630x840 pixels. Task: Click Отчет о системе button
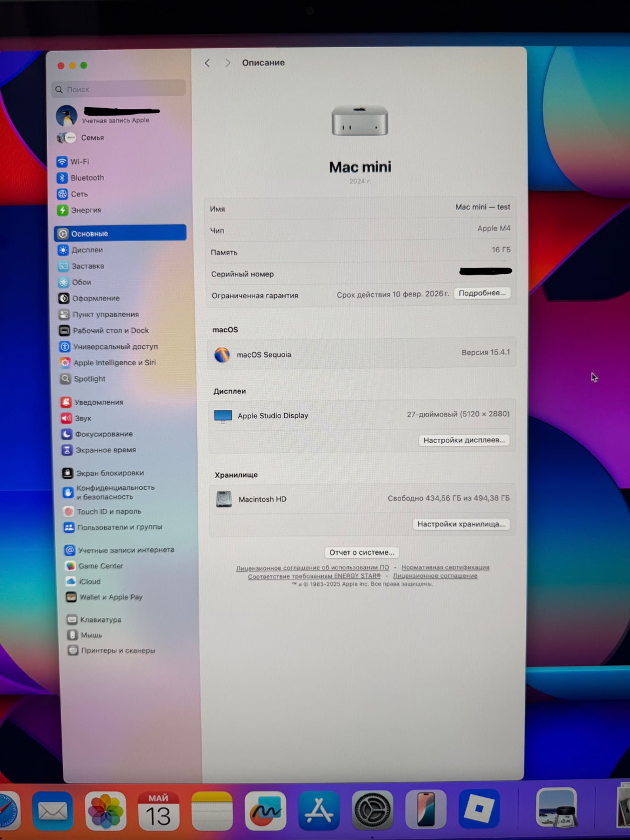pyautogui.click(x=362, y=552)
